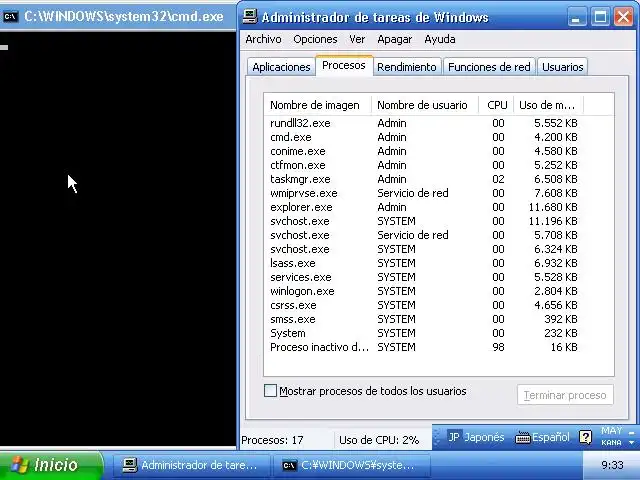This screenshot has height=480, width=640.
Task: Click the cmd.exe taskbar button
Action: tap(354, 465)
